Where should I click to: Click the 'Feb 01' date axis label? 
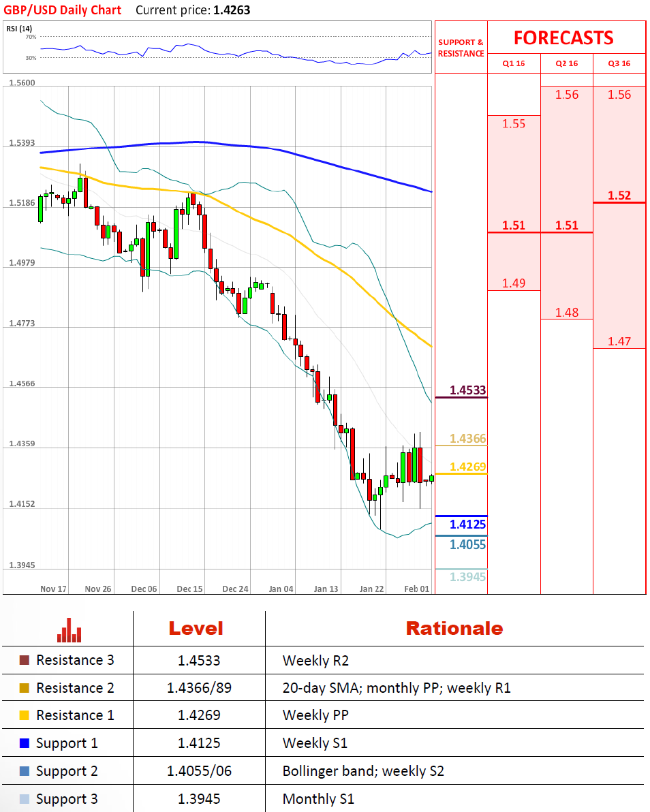(x=417, y=589)
